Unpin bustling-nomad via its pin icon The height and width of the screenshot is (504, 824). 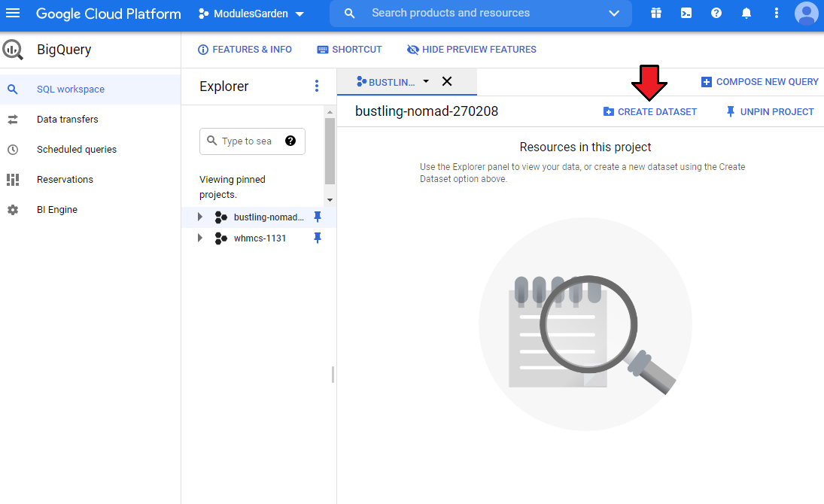click(318, 217)
